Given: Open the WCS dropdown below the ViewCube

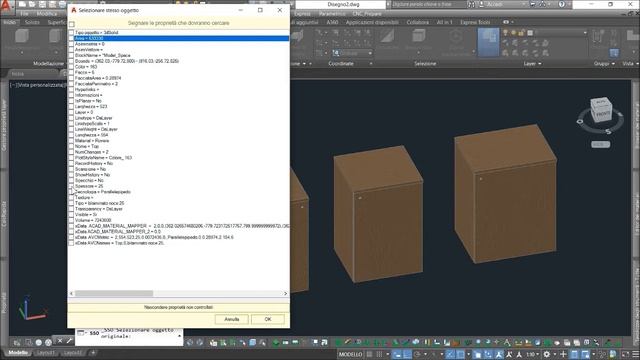Looking at the screenshot, I should pos(600,144).
